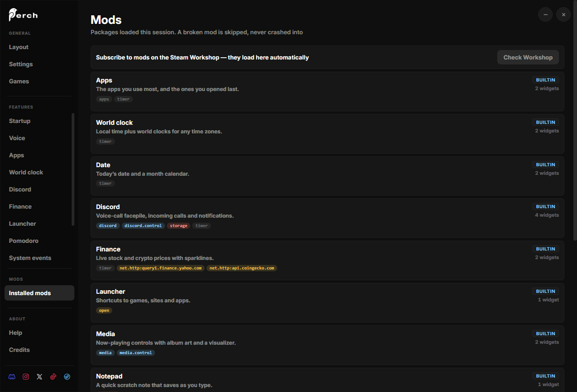The image size is (577, 392).
Task: Open the X (Twitter) social link icon
Action: click(40, 377)
